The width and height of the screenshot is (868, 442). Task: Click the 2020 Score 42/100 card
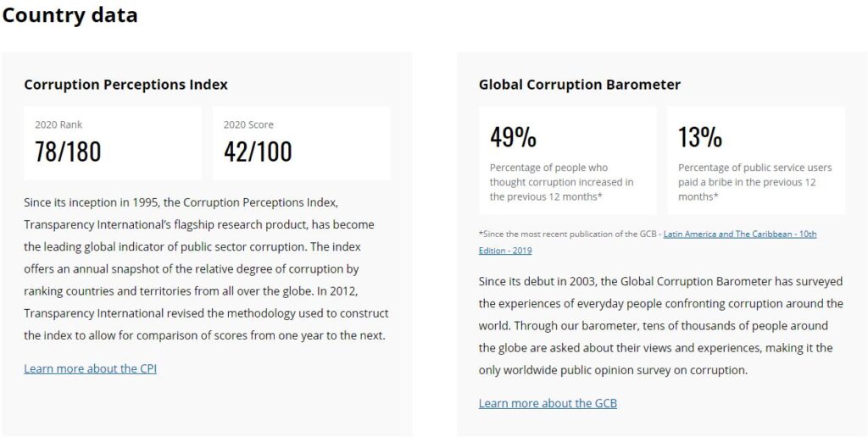tap(302, 143)
